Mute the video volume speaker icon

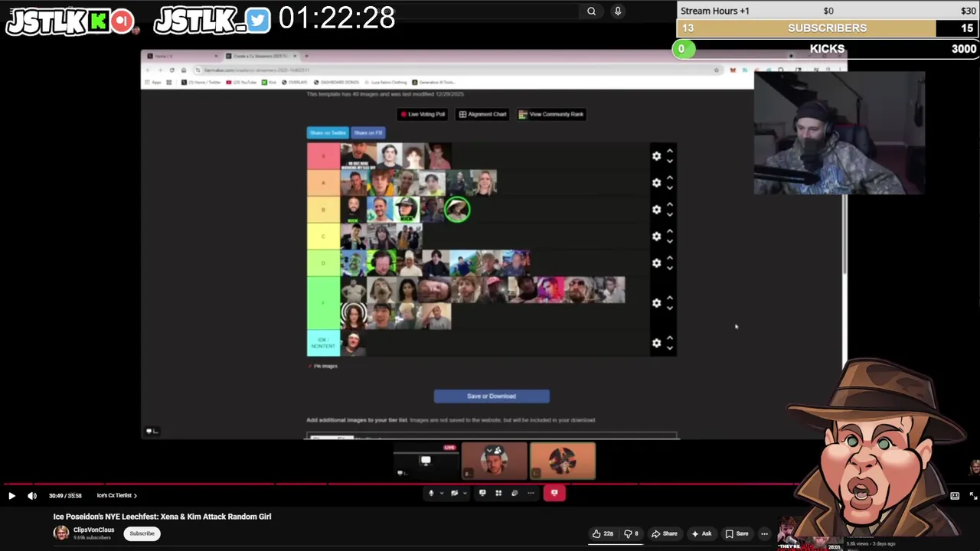[32, 496]
